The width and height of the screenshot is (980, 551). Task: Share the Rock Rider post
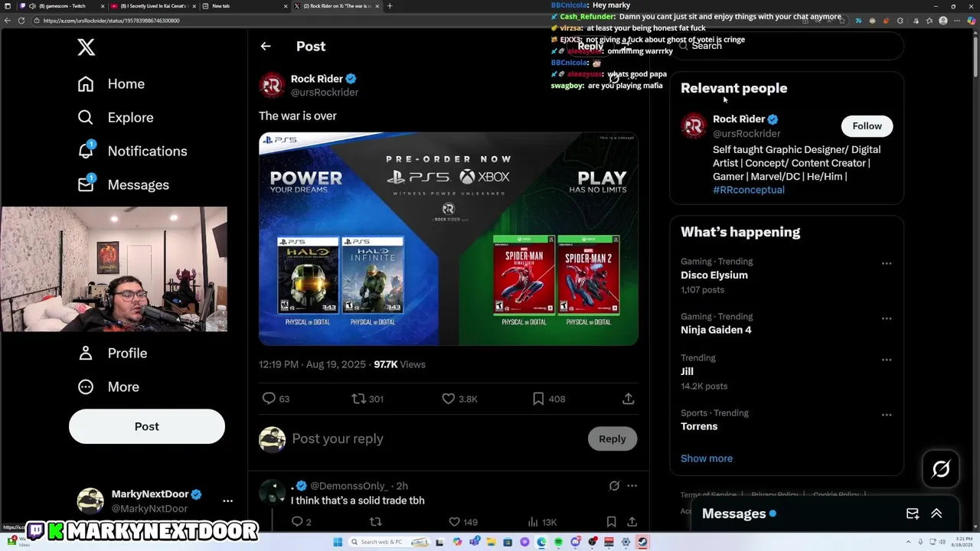point(628,399)
